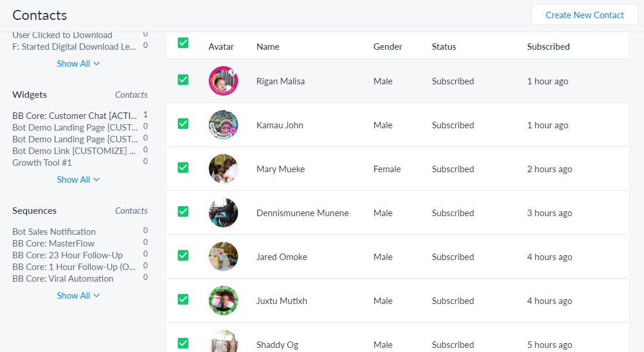Toggle Jared Omoke's selection checkbox
The width and height of the screenshot is (644, 352).
tap(183, 257)
